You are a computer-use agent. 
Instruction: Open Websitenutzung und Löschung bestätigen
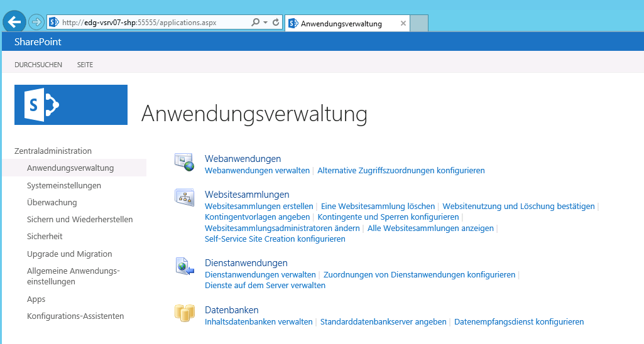[518, 206]
